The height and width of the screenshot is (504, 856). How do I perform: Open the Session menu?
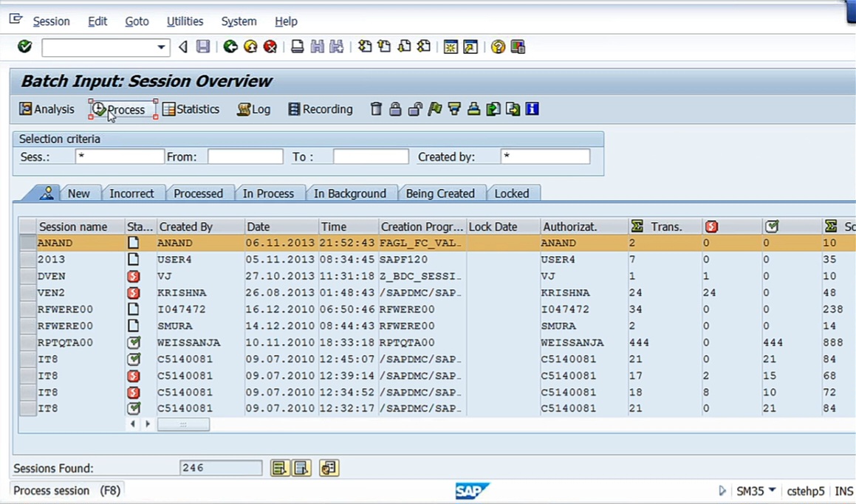(x=51, y=21)
